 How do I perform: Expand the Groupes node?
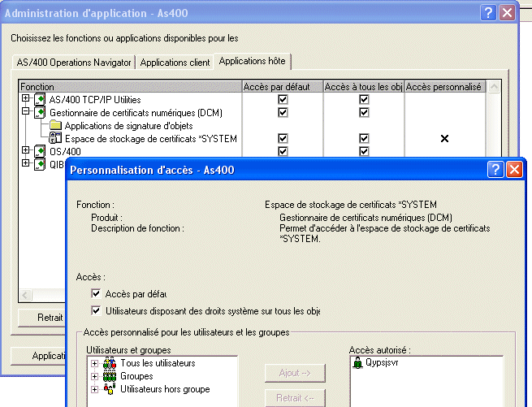pos(95,376)
